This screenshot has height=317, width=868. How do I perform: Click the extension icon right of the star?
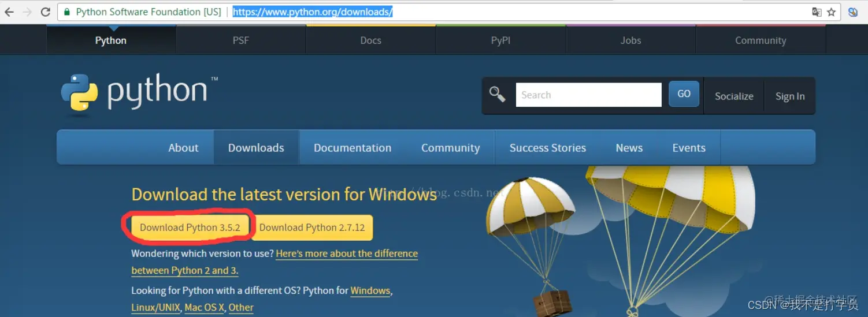(x=852, y=12)
